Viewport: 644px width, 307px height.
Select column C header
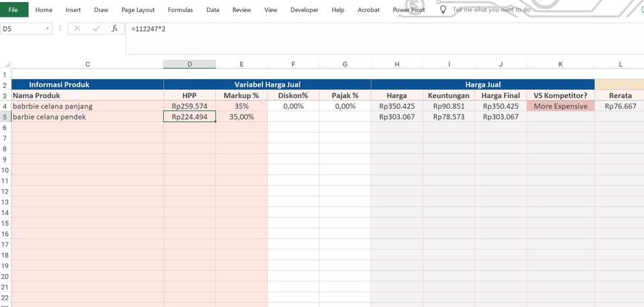point(87,64)
